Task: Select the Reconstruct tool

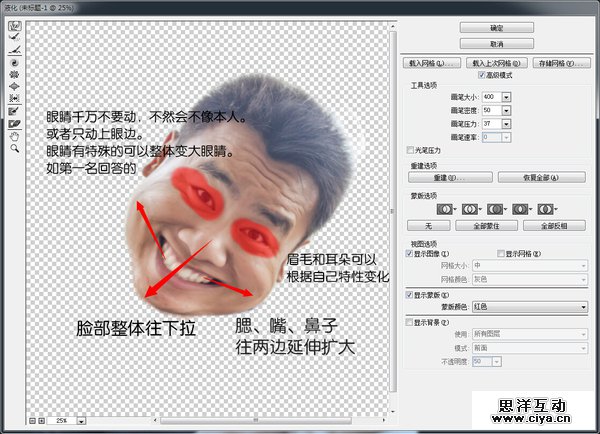Action: (x=16, y=38)
